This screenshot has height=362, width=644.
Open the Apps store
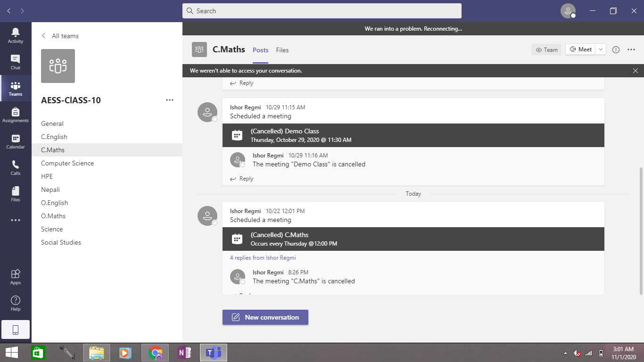[x=16, y=277]
